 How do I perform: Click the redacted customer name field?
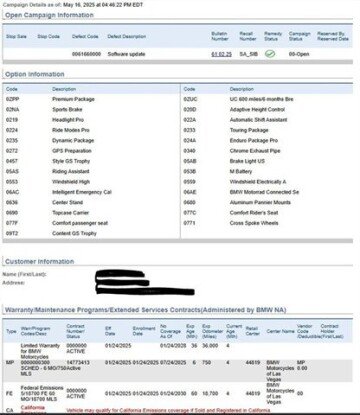pyautogui.click(x=121, y=275)
